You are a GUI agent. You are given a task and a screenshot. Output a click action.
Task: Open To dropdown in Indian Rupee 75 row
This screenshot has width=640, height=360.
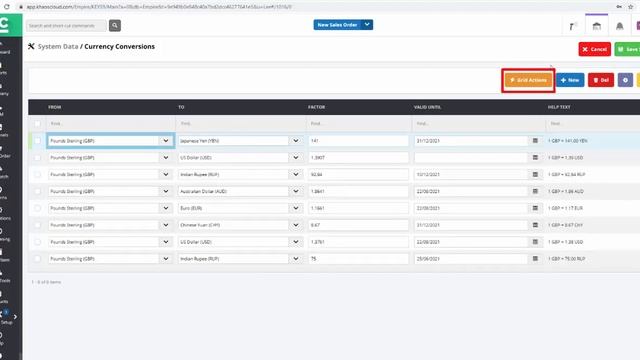tap(296, 258)
